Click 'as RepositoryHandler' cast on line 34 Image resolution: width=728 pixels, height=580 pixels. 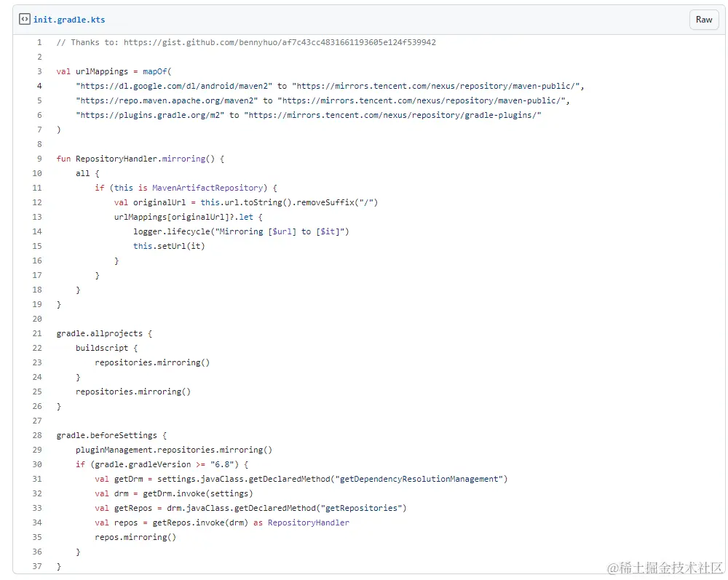click(x=301, y=523)
